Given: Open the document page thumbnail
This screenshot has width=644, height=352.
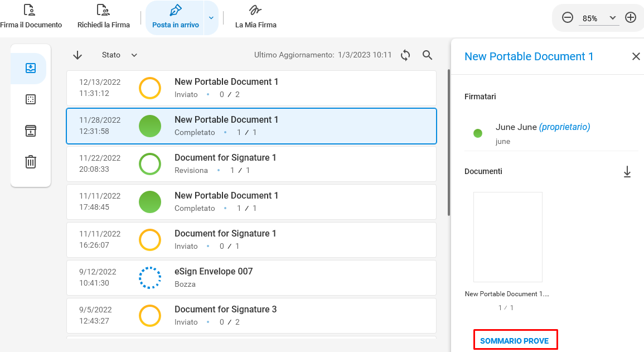Looking at the screenshot, I should tap(507, 237).
